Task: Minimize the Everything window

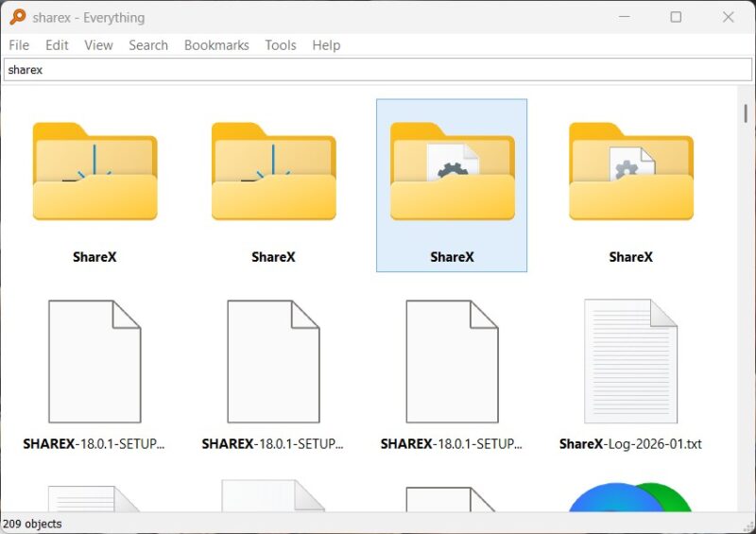Action: (625, 17)
